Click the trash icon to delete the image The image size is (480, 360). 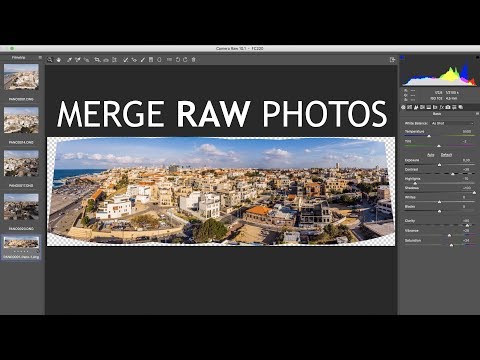[193, 60]
